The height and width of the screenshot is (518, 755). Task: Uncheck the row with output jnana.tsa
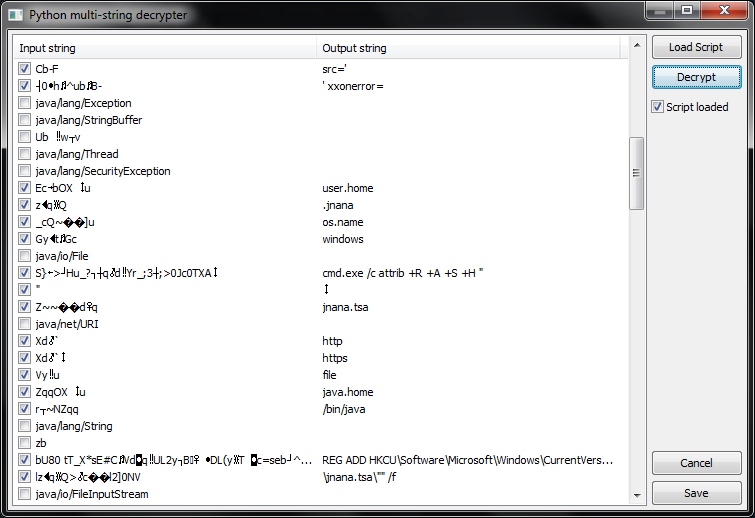pos(25,307)
